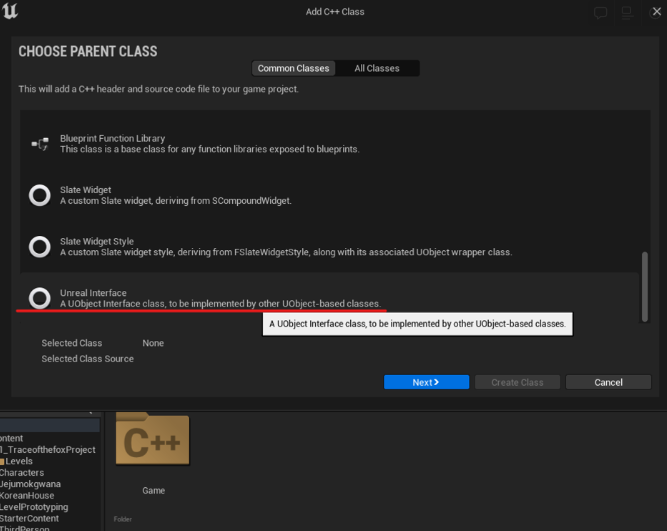This screenshot has width=667, height=531.
Task: Switch to the Common Classes tab
Action: pos(293,68)
